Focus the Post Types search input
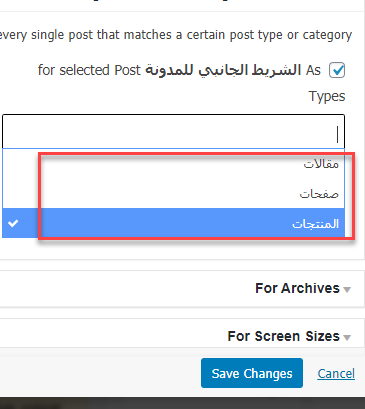 coord(173,131)
